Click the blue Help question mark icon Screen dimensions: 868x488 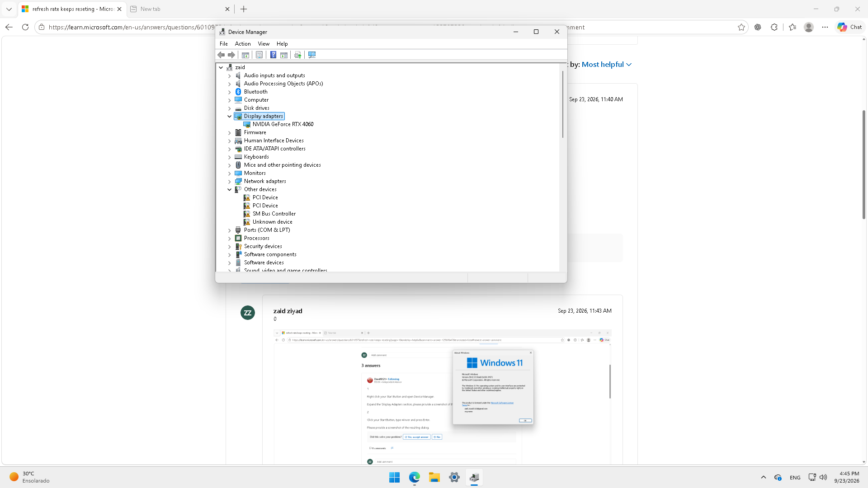pyautogui.click(x=273, y=55)
